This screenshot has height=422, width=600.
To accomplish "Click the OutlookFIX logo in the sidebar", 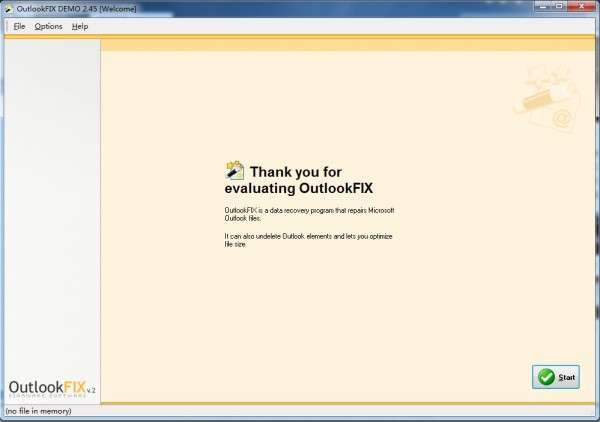I will coord(52,388).
